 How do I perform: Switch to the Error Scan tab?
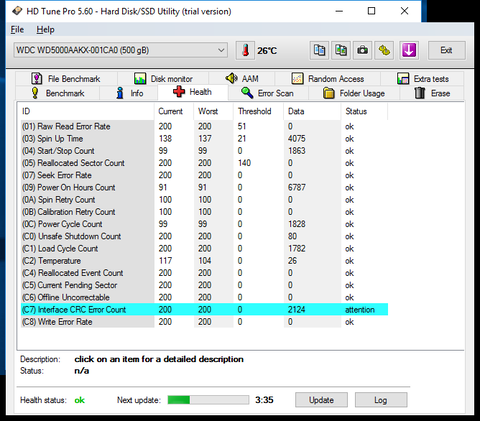[x=268, y=93]
